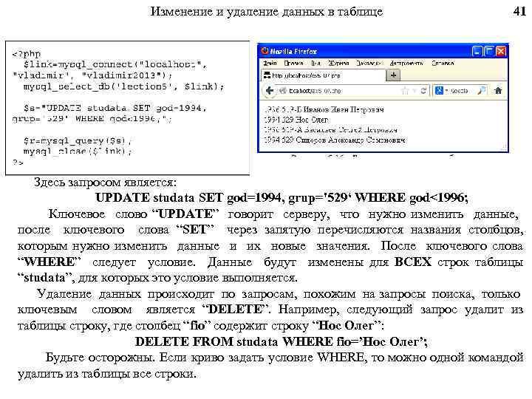This screenshot has height=399, width=532.
Task: Click the bold DELETE FROM studata query
Action: point(281,341)
